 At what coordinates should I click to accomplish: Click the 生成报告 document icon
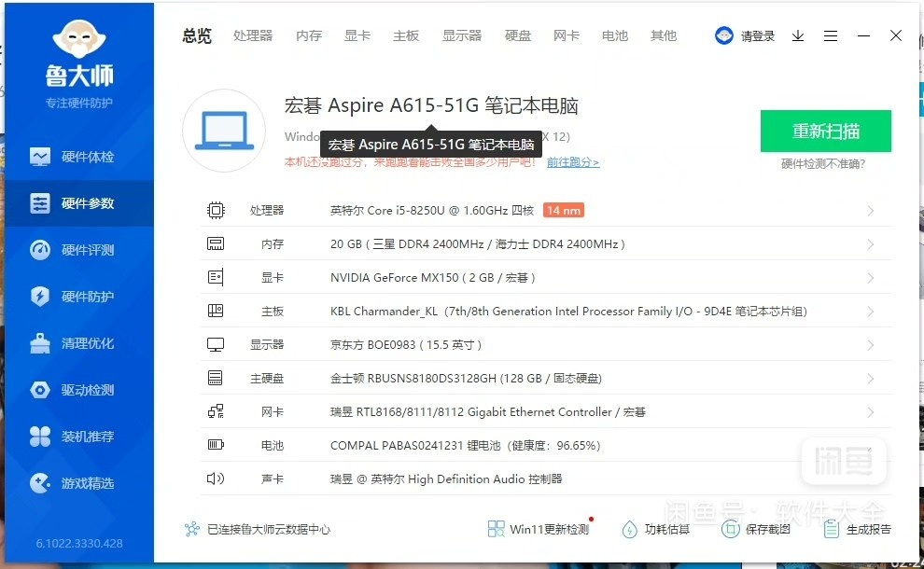tap(832, 529)
